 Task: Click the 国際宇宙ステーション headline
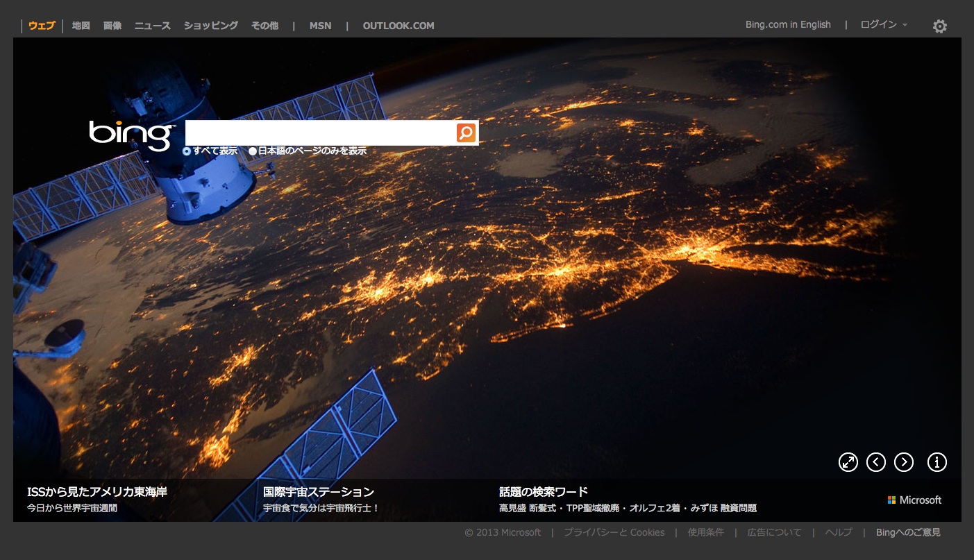[x=319, y=492]
